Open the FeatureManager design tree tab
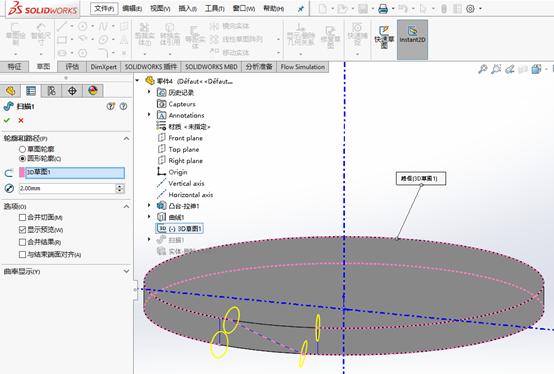This screenshot has width=554, height=374. pos(11,91)
